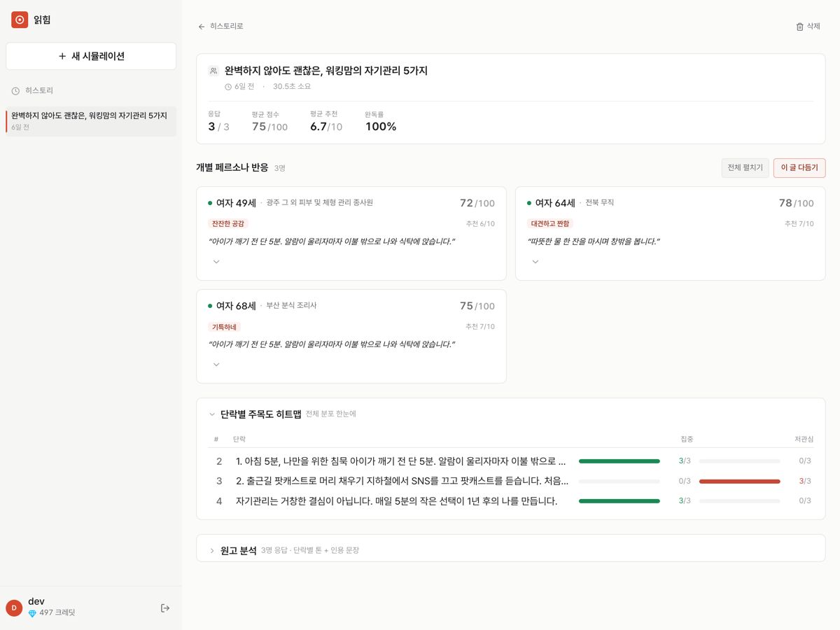
Task: Click 추천 6/10 on the 여자 49세 card
Action: (x=480, y=224)
